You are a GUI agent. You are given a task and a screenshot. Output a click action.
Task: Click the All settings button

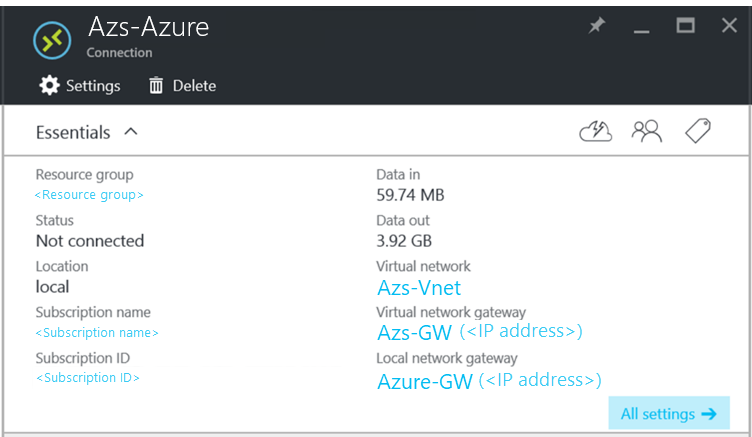coord(668,414)
